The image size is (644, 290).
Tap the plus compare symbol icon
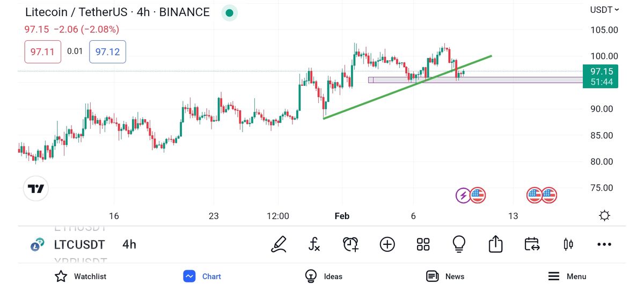387,244
